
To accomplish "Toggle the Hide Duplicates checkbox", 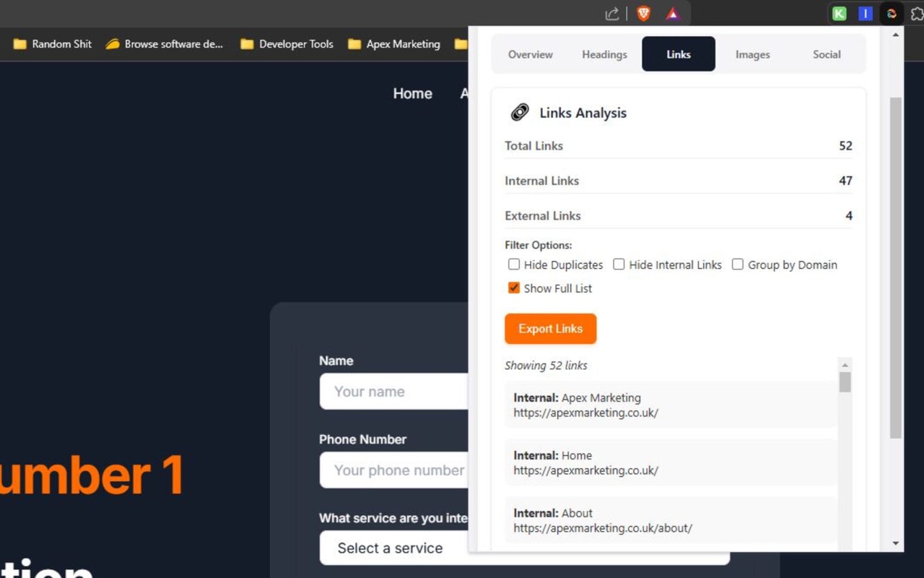I will (x=514, y=264).
